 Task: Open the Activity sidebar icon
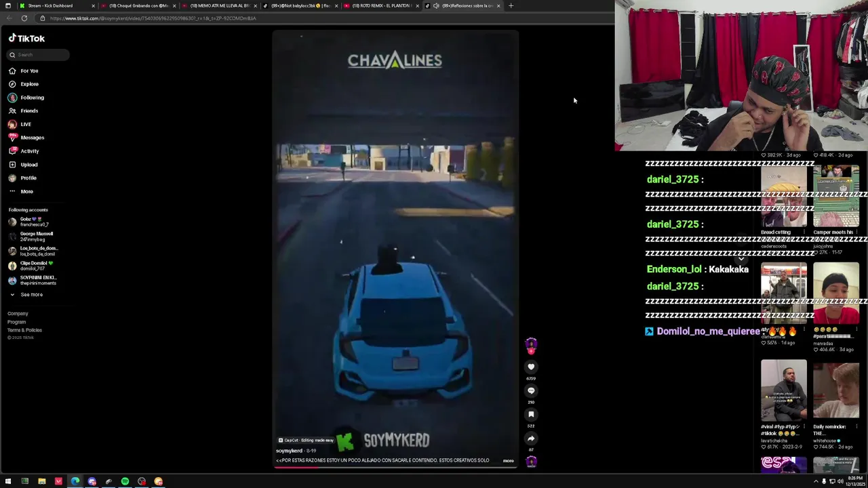(x=12, y=151)
